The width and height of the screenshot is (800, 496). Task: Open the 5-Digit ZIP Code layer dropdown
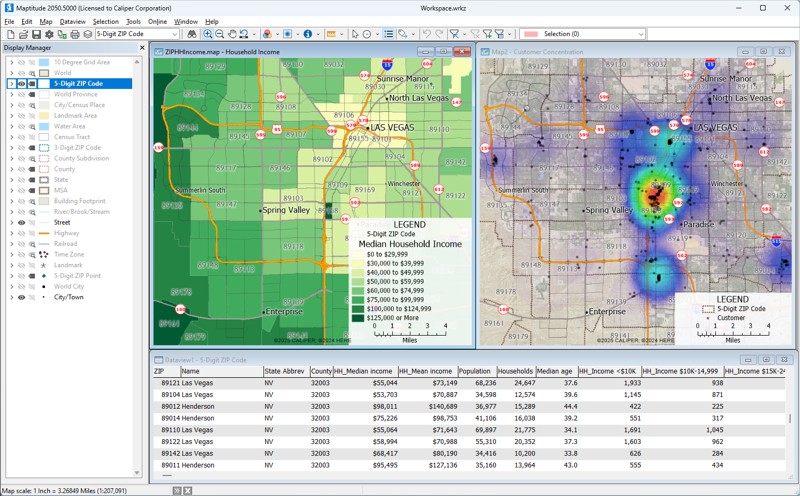tap(174, 34)
